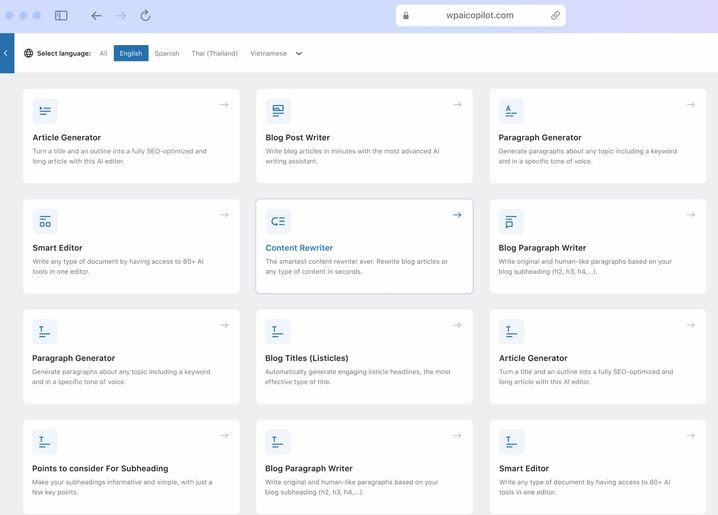Open the first-row Paragraph Generator title

coord(540,137)
